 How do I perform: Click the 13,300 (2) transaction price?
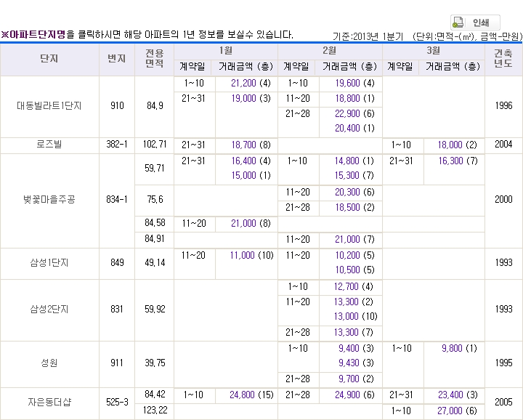(x=346, y=302)
